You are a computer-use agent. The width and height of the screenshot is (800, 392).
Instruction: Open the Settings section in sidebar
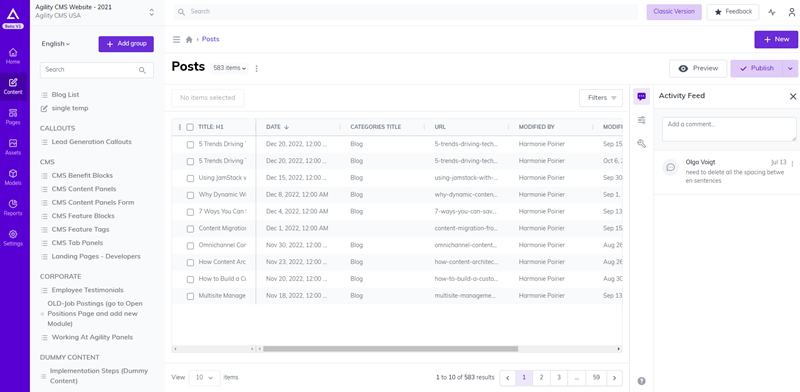pyautogui.click(x=13, y=238)
